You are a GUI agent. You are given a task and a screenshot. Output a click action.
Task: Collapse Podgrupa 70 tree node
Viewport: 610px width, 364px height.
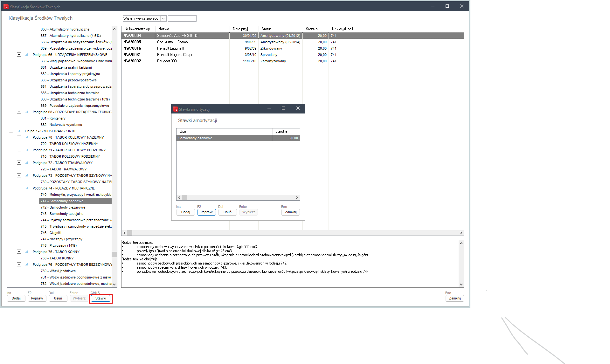[x=19, y=137]
